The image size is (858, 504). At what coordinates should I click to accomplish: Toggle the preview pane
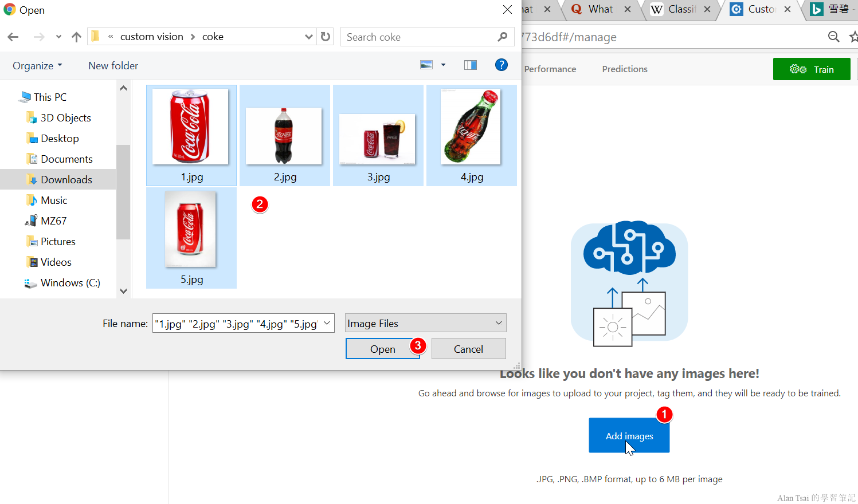pyautogui.click(x=471, y=65)
